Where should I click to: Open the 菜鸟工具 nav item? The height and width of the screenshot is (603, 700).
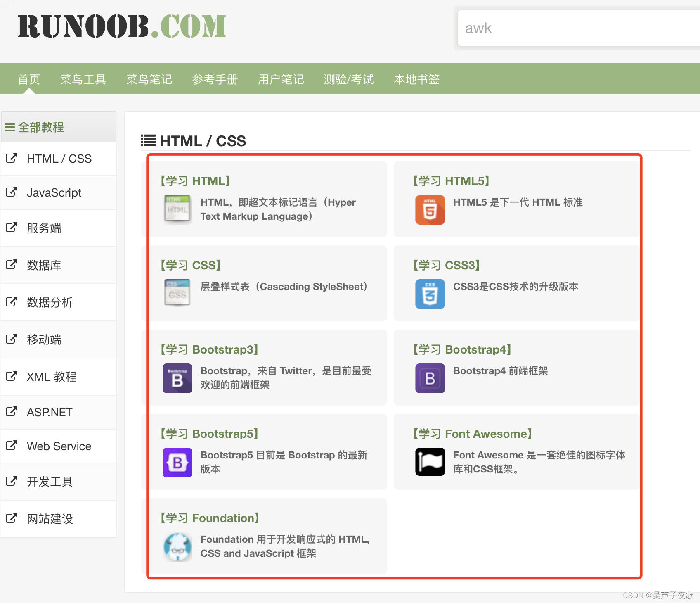83,79
